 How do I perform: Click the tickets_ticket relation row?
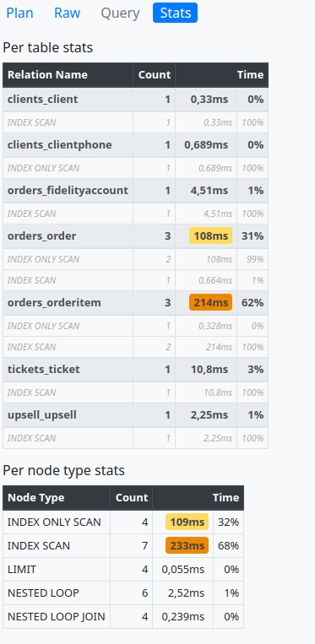(135, 370)
